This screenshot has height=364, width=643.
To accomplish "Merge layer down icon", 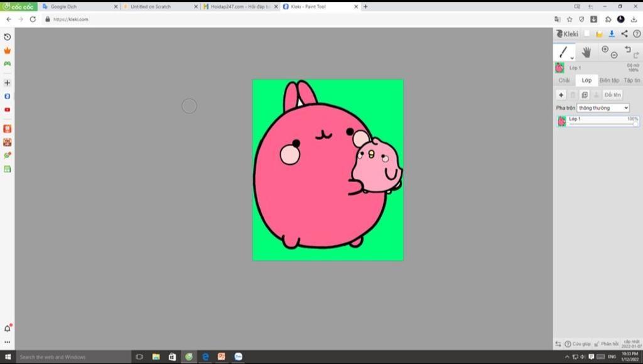I will tap(597, 95).
